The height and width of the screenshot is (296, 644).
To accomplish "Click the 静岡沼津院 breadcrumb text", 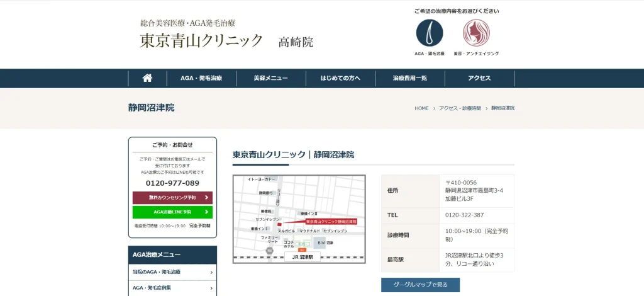I will click(x=502, y=108).
